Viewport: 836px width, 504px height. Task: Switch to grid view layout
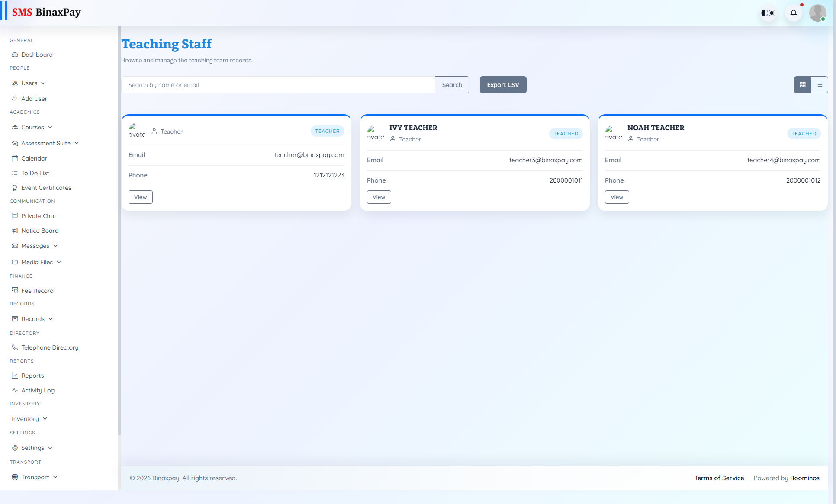[802, 85]
